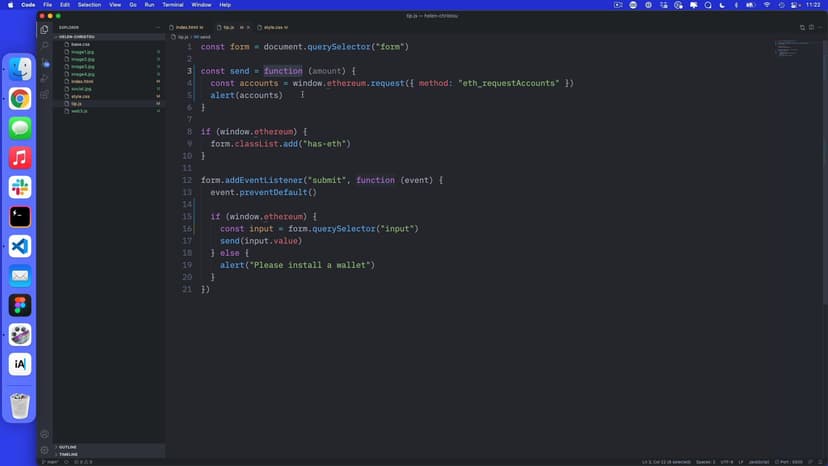Open Manage gear at bottom of activity bar
This screenshot has height=466, width=828.
coord(45,450)
